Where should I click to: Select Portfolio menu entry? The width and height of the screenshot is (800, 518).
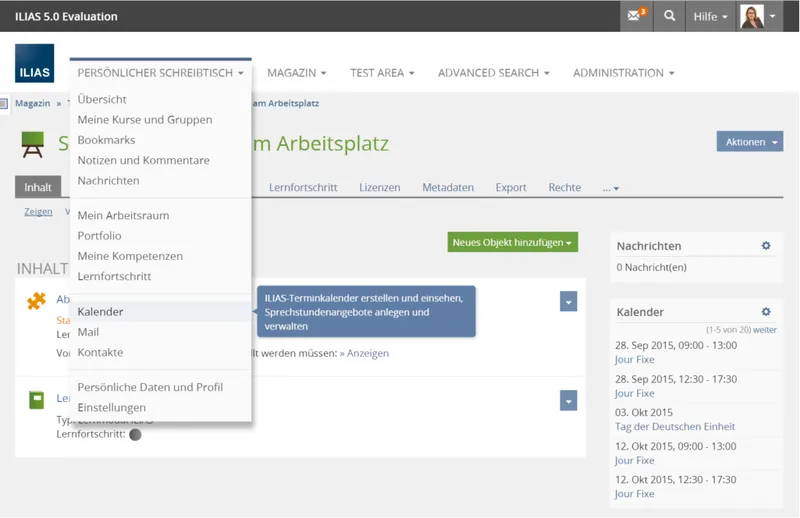pyautogui.click(x=99, y=236)
